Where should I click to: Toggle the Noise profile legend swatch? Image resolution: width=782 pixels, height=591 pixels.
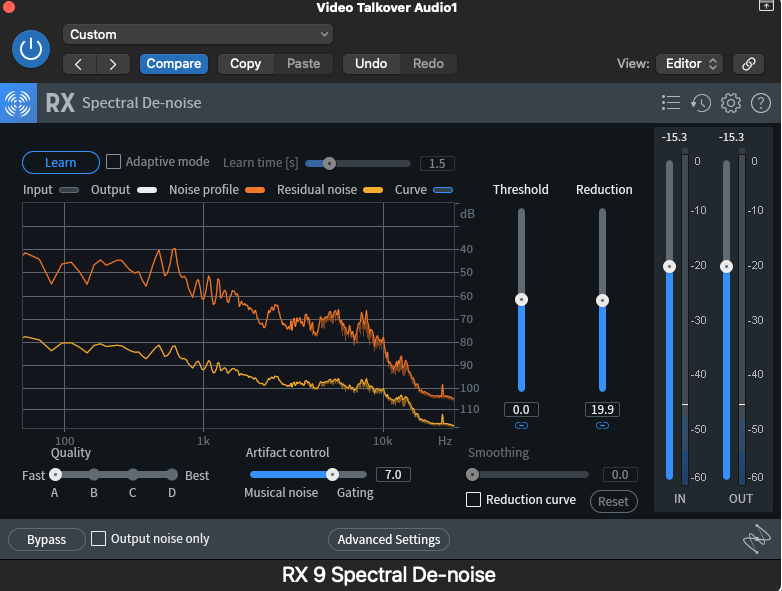coord(255,190)
